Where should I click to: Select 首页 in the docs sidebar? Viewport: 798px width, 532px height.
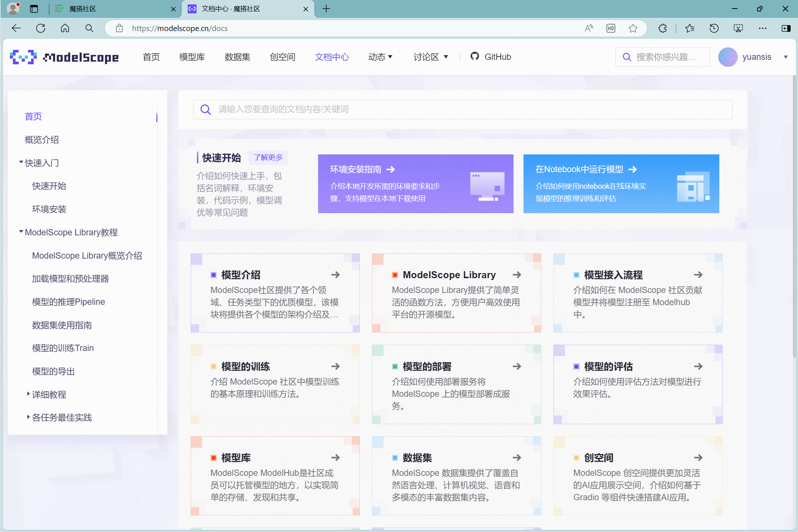tap(33, 116)
